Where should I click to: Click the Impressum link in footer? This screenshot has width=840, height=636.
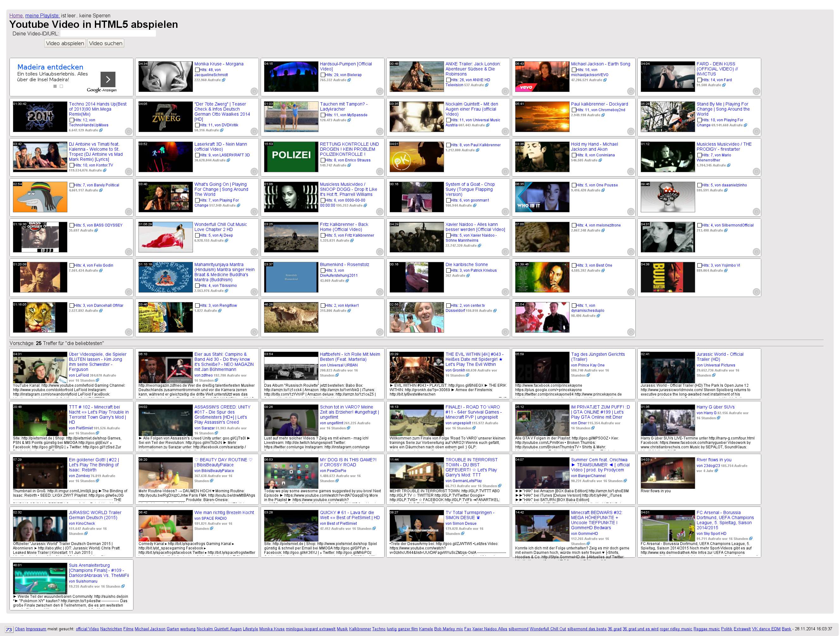[x=36, y=629]
